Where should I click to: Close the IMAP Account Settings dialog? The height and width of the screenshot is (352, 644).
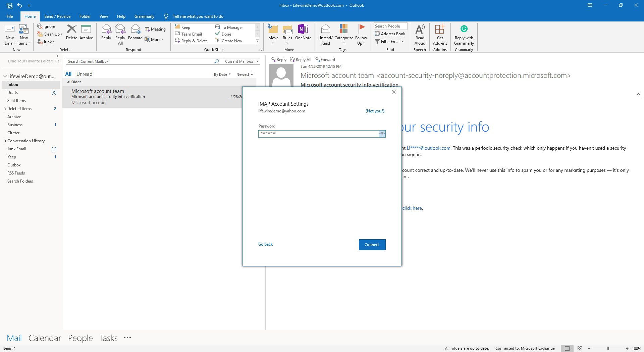[x=394, y=92]
